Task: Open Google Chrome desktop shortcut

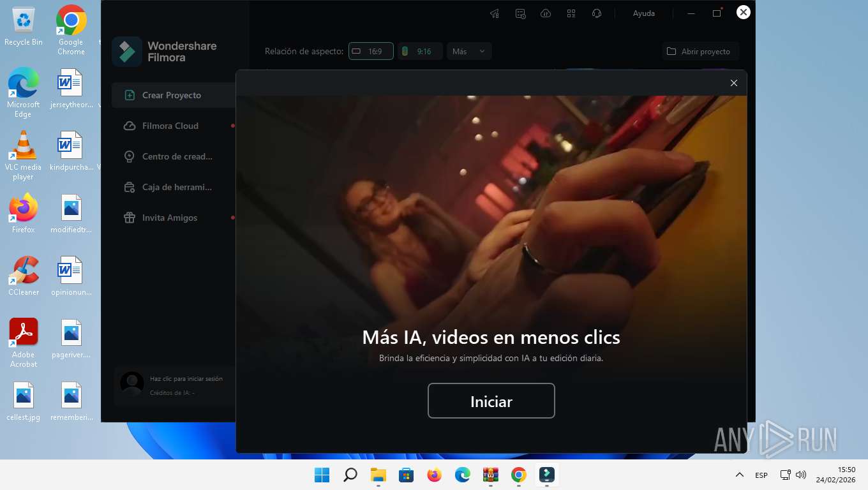Action: click(71, 31)
